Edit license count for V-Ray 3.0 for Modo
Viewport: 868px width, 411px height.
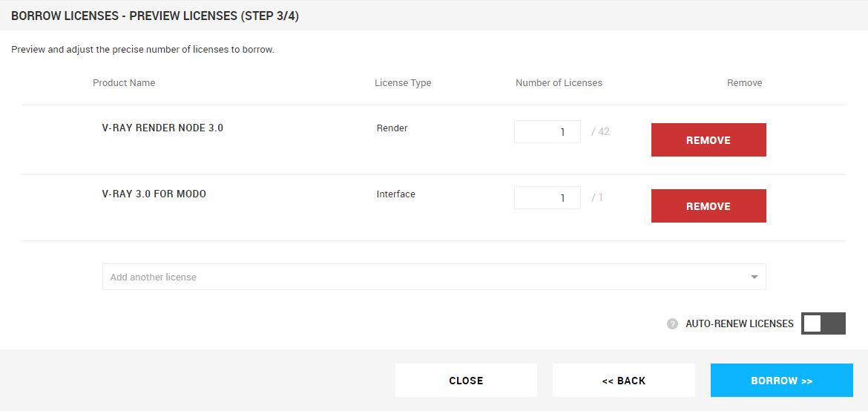548,198
